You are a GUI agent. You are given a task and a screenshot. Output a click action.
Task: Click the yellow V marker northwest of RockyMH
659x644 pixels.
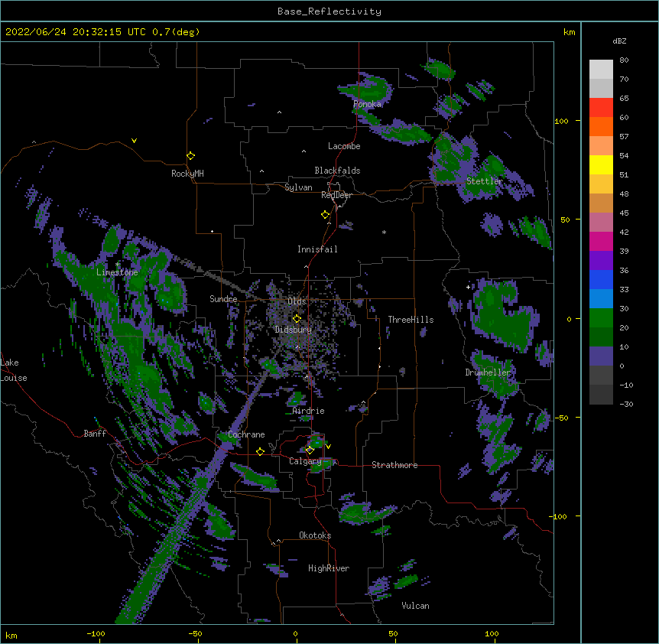click(134, 141)
